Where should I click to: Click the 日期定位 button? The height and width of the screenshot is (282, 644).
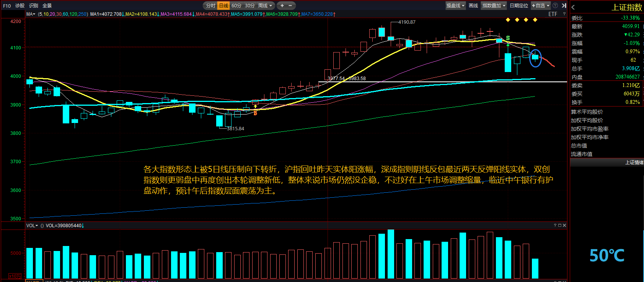[518, 5]
